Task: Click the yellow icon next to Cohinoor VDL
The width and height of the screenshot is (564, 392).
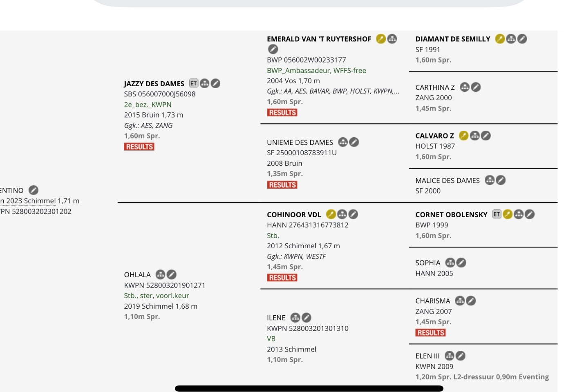Action: click(331, 214)
